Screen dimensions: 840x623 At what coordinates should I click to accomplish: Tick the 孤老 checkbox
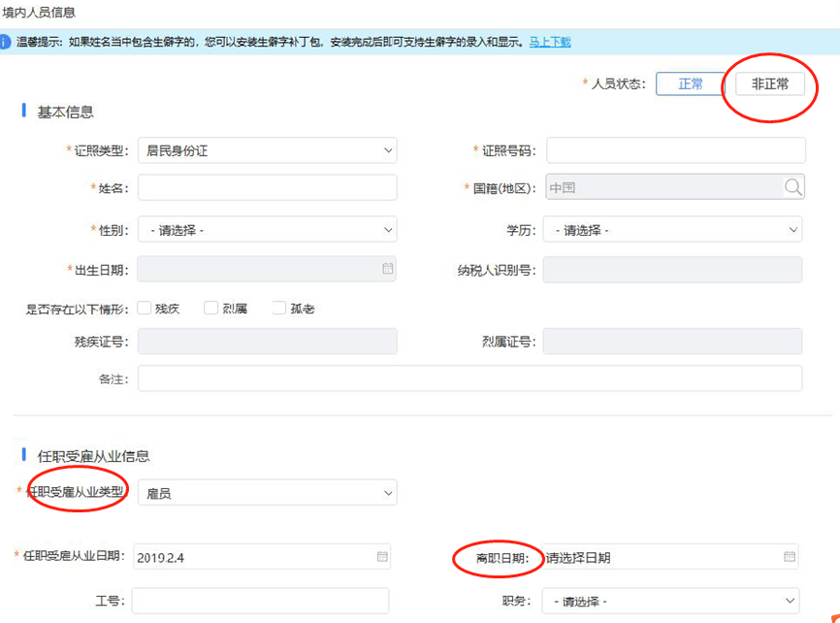(x=278, y=308)
